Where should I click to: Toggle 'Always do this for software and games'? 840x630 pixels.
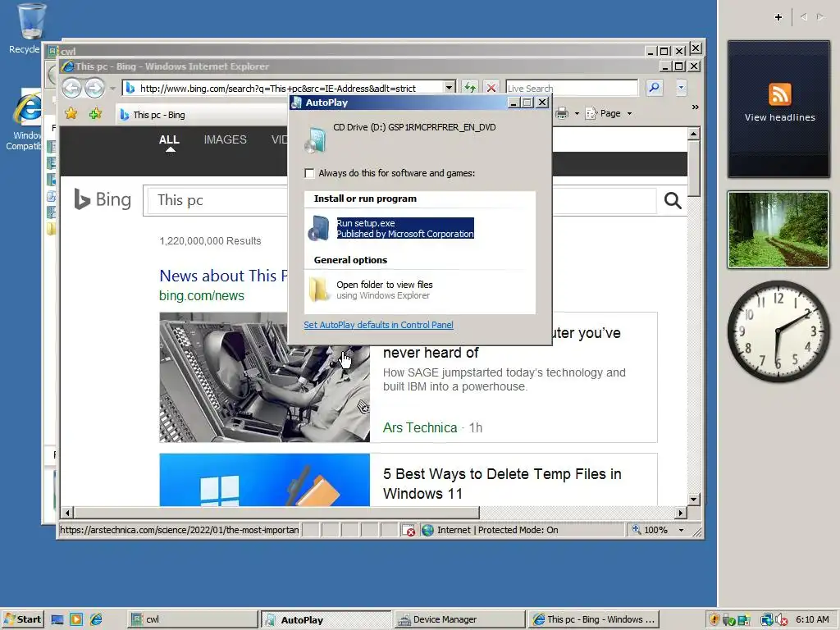[309, 173]
